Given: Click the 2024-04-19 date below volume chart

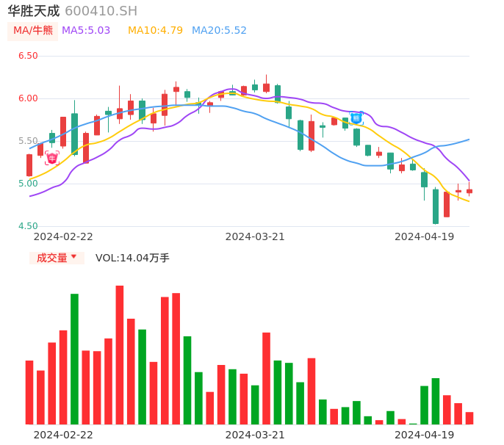Looking at the screenshot, I should coord(424,435).
